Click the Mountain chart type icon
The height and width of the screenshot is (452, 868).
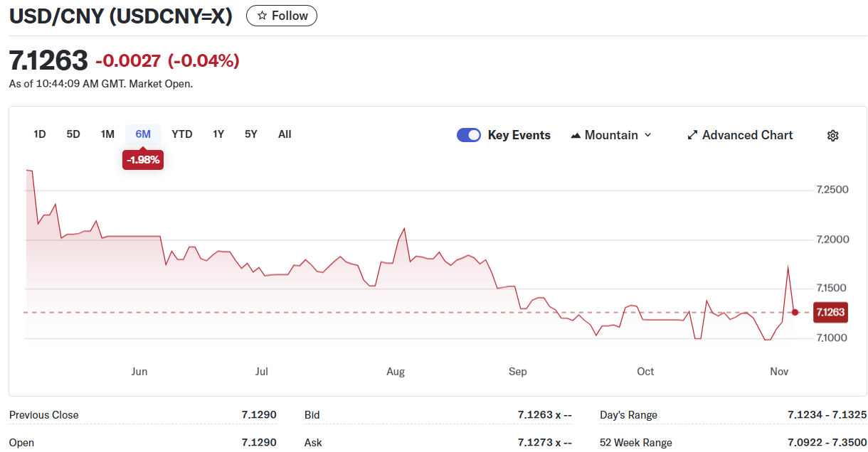coord(576,136)
